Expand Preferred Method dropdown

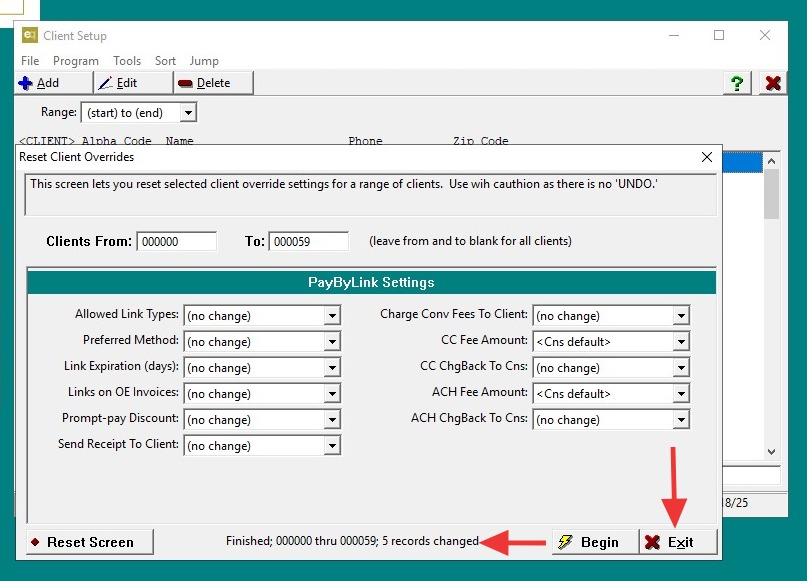pyautogui.click(x=332, y=342)
